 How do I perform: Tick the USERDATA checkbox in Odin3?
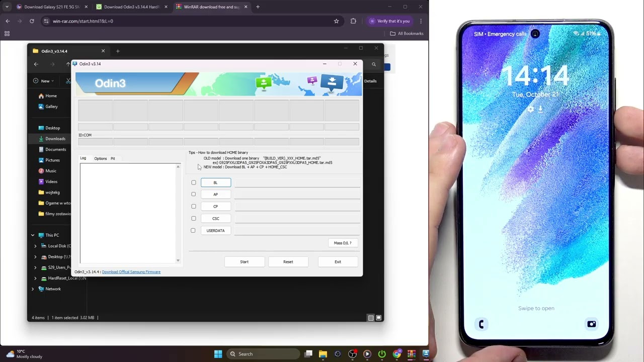coord(193,230)
